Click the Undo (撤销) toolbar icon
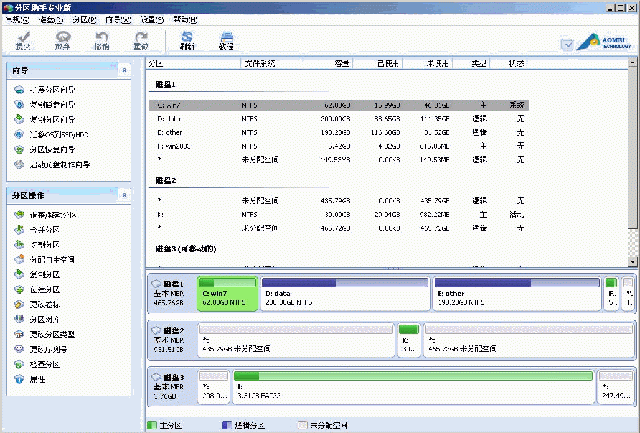The width and height of the screenshot is (640, 433). point(101,41)
